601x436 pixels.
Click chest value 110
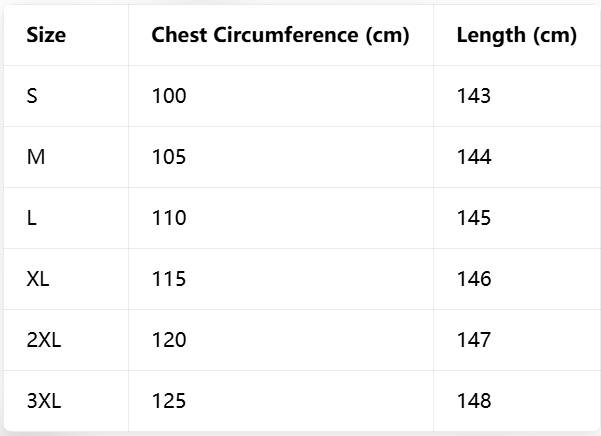[169, 218]
